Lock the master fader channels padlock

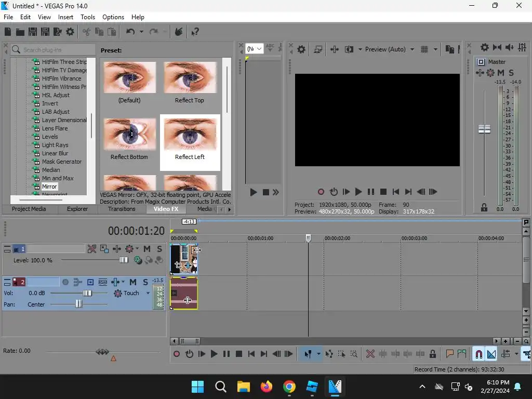tap(484, 208)
